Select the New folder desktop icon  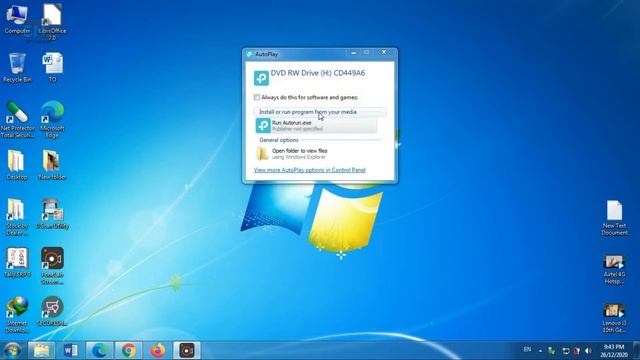click(x=52, y=165)
